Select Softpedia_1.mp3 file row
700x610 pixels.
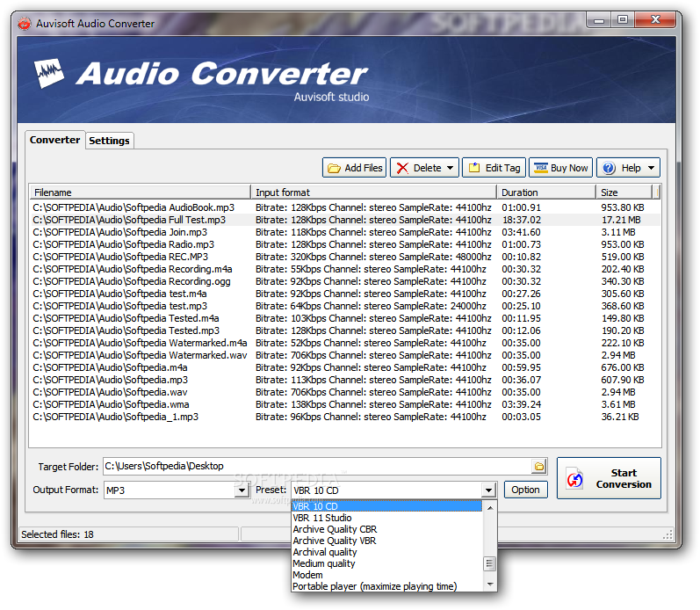pos(344,417)
